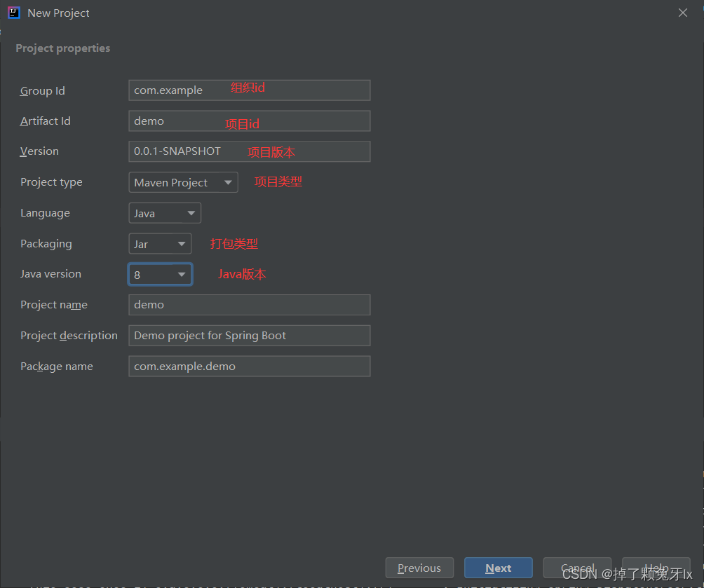Click the Version label
This screenshot has height=588, width=704.
(39, 151)
